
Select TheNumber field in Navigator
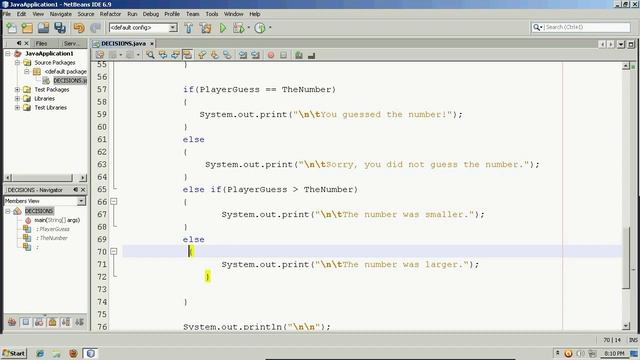point(52,238)
